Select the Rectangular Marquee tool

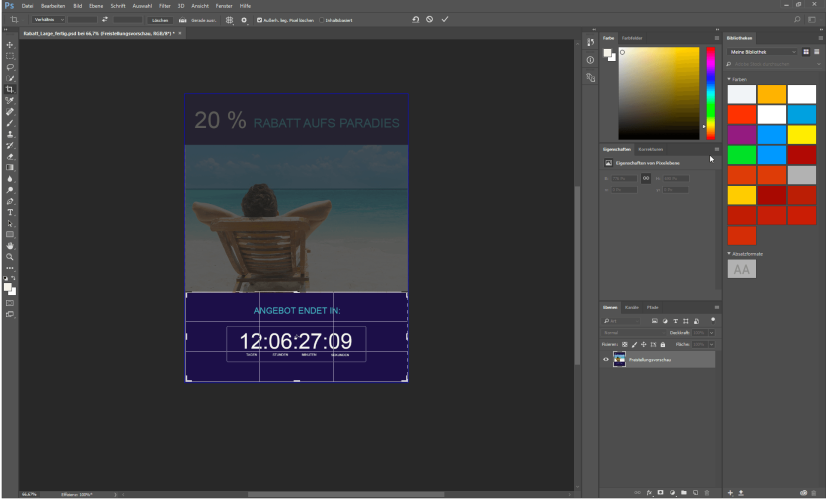pos(9,56)
